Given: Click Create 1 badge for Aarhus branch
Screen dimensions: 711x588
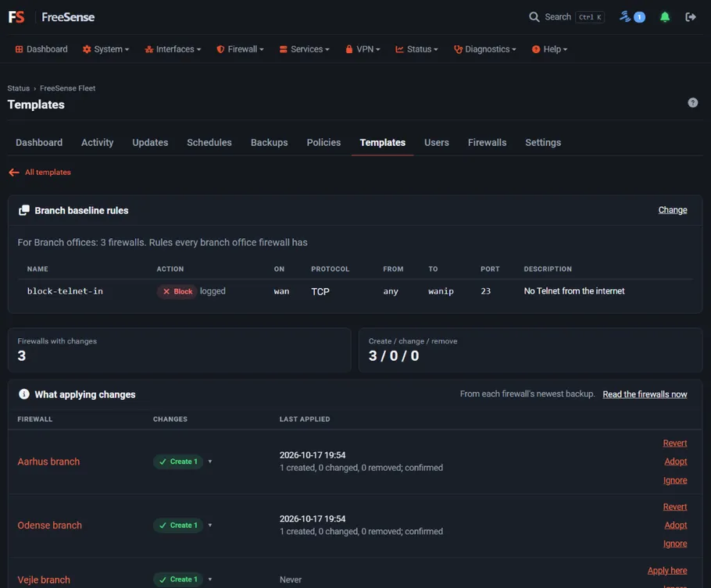Looking at the screenshot, I should point(178,461).
